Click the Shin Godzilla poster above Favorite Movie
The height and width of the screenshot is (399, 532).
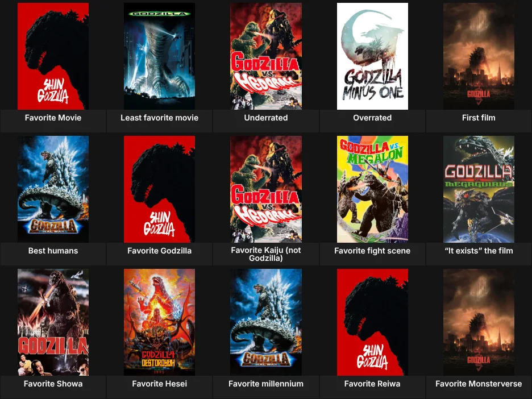(x=53, y=56)
